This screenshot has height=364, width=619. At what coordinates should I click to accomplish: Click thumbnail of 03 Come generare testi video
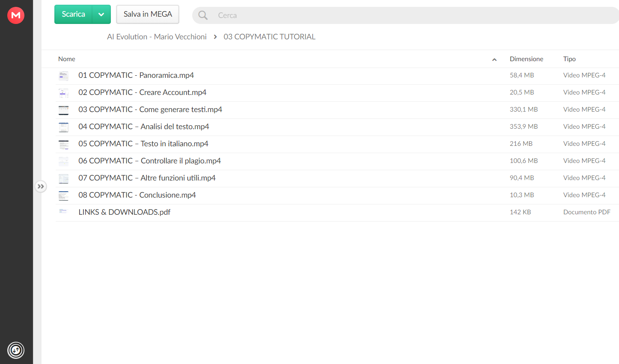tap(63, 110)
